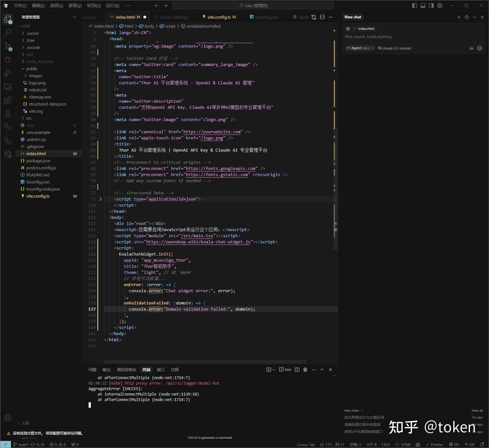
Task: Go back with the navigation arrow
Action: (x=157, y=5)
